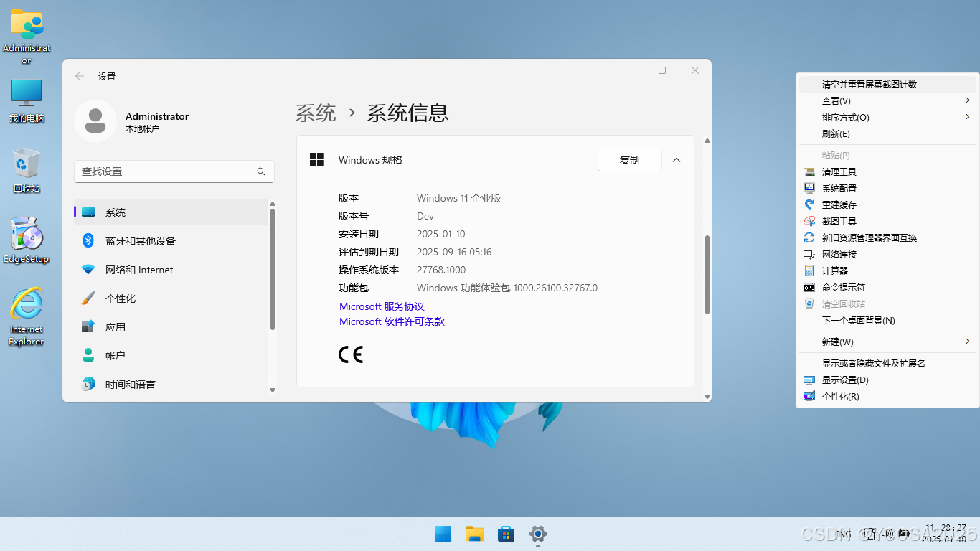Click the ENG language indicator in tray

(843, 534)
